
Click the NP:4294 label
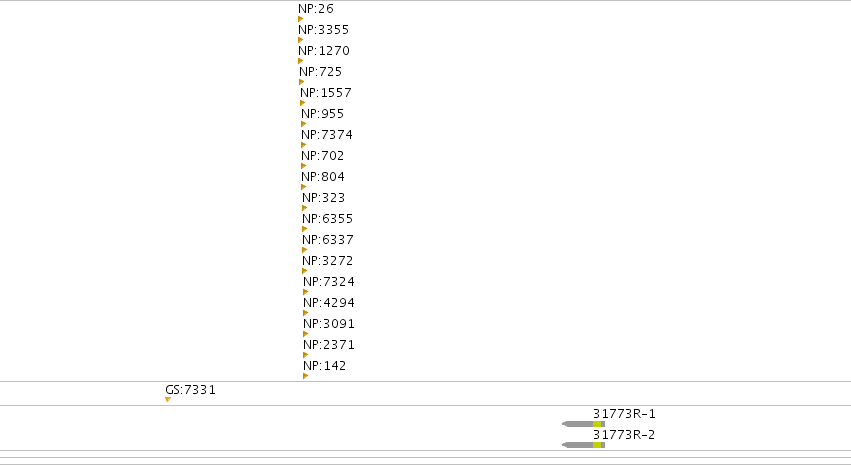tap(329, 303)
